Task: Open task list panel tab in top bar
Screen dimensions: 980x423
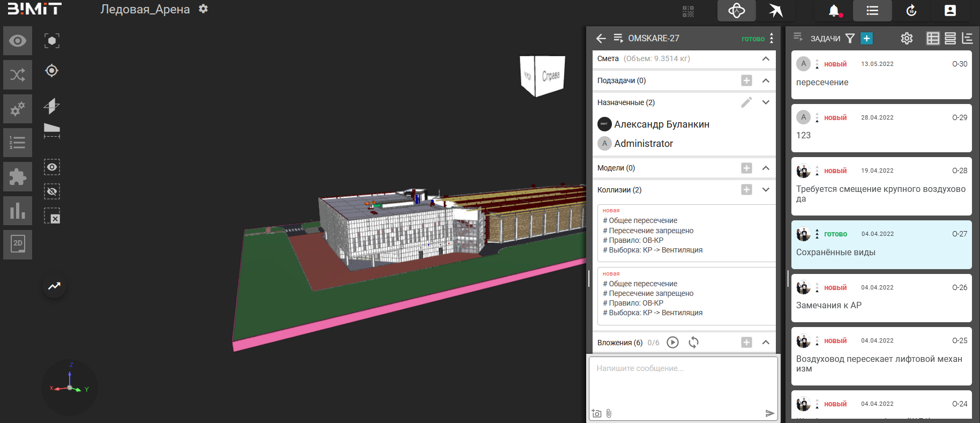Action: tap(872, 11)
